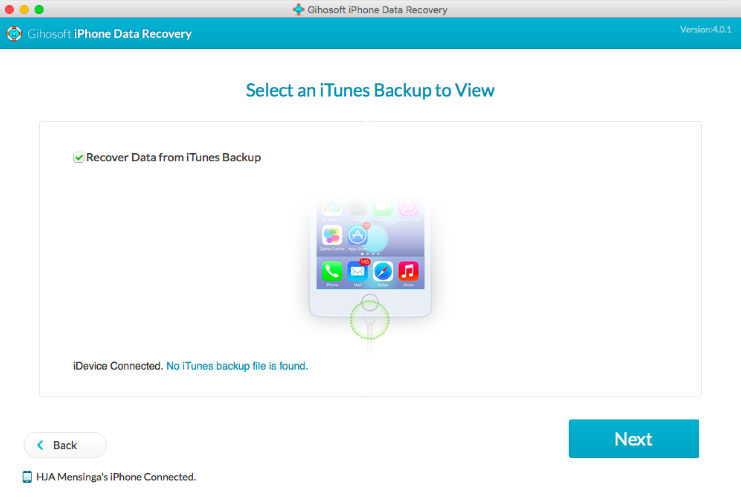The width and height of the screenshot is (741, 498).
Task: Click the 'Select an iTunes Backup to View' heading
Action: 370,90
